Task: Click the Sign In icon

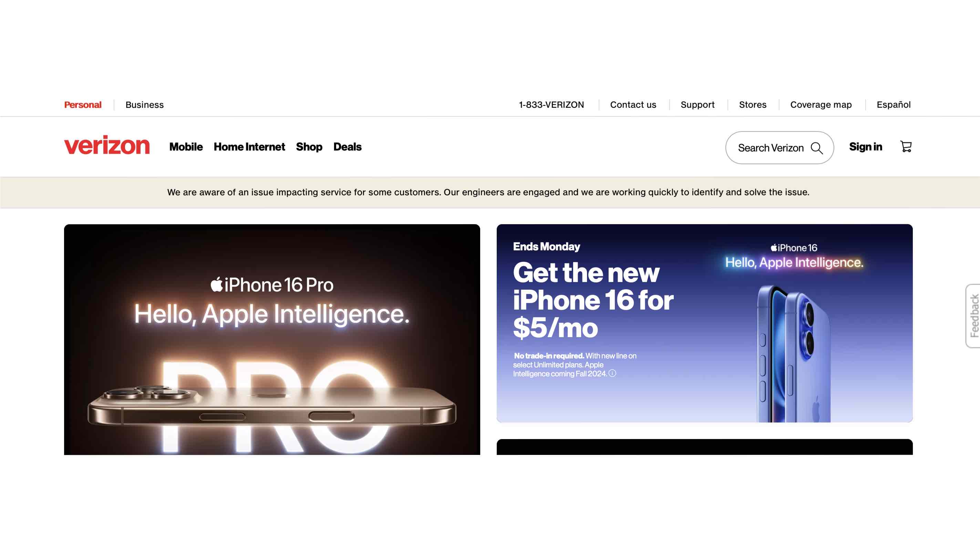Action: point(865,147)
